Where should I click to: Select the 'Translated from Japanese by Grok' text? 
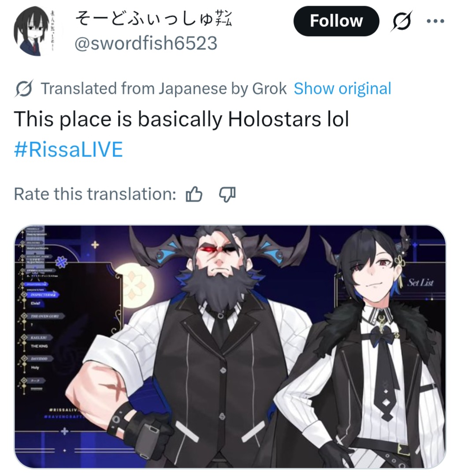pos(163,89)
